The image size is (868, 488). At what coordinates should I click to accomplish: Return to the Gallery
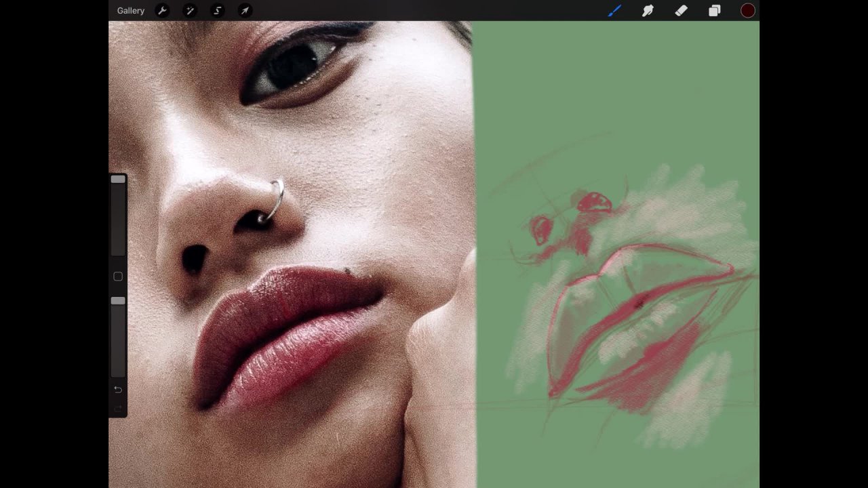pyautogui.click(x=130, y=11)
